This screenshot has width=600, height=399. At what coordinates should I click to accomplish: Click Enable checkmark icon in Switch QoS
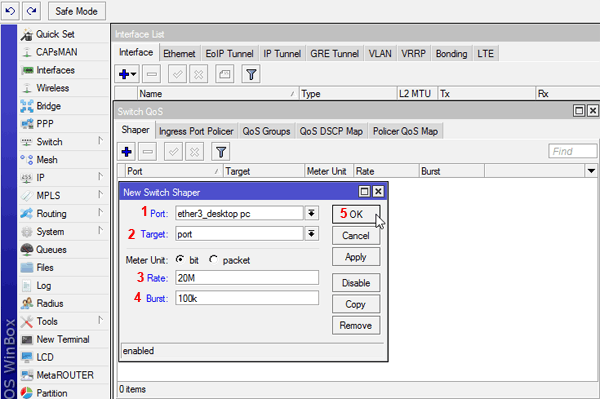(173, 152)
